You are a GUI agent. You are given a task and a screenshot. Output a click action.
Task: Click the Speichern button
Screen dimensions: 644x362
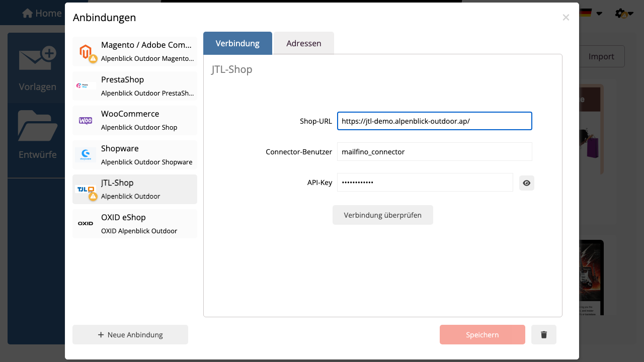pos(482,334)
